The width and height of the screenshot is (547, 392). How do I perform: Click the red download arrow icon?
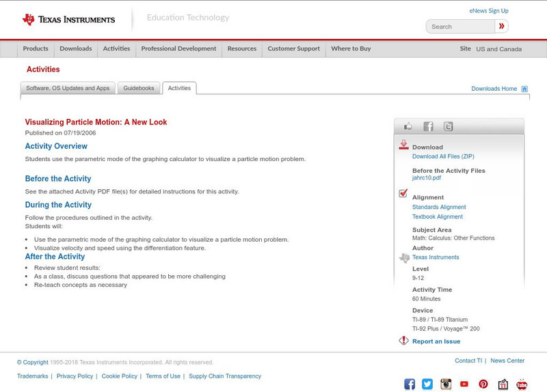tap(403, 145)
